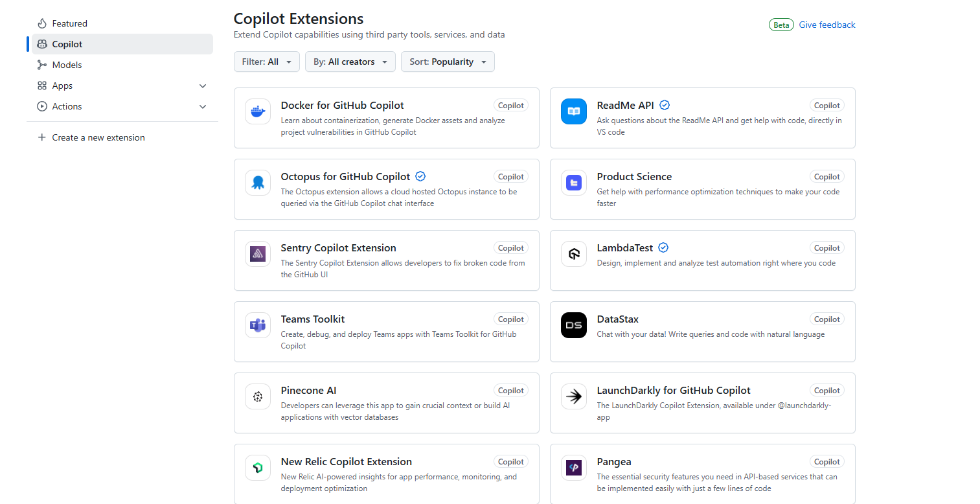Click the Give feedback link
This screenshot has width=980, height=504.
pyautogui.click(x=827, y=24)
